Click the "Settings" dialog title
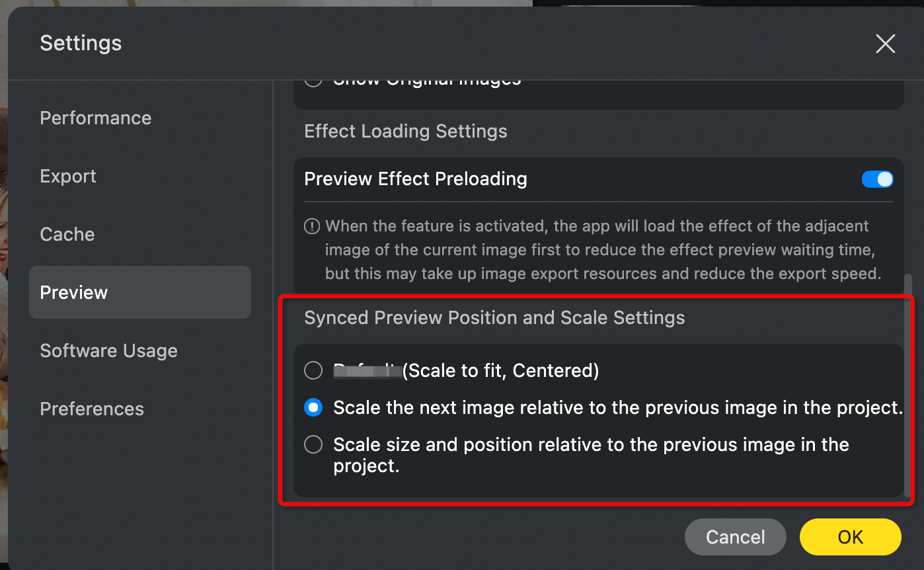 click(x=81, y=43)
